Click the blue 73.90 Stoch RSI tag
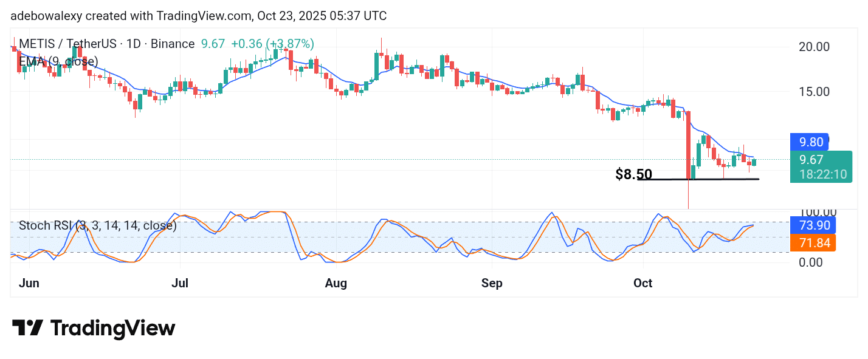This screenshot has height=359, width=868. coord(812,225)
